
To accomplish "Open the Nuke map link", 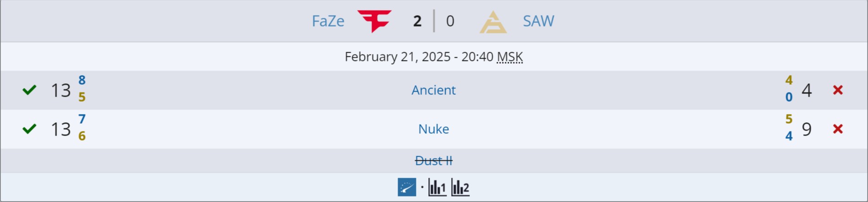I will (433, 129).
